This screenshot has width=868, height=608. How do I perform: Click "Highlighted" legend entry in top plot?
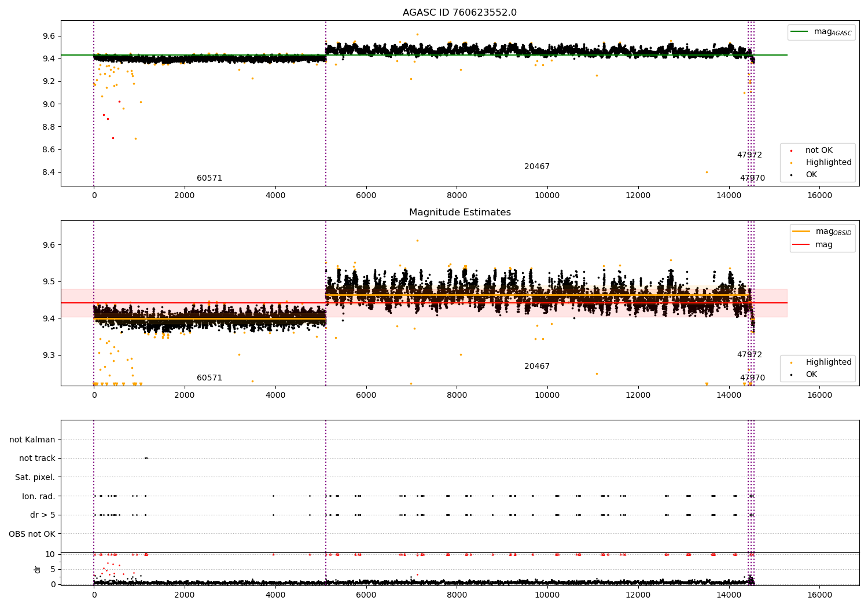[x=822, y=163]
